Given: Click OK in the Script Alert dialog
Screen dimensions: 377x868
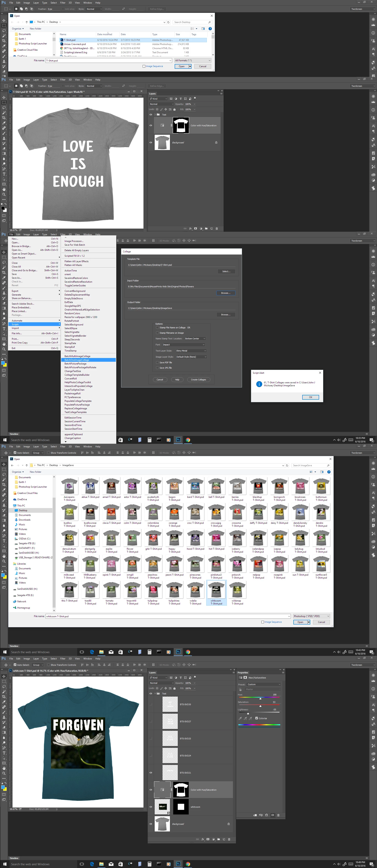Looking at the screenshot, I should pos(311,397).
